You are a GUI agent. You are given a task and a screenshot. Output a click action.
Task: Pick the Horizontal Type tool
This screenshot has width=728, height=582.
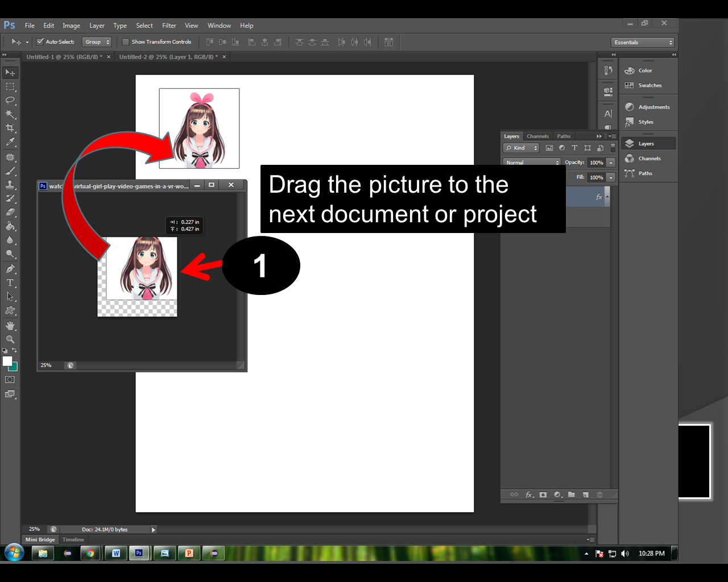tap(10, 282)
